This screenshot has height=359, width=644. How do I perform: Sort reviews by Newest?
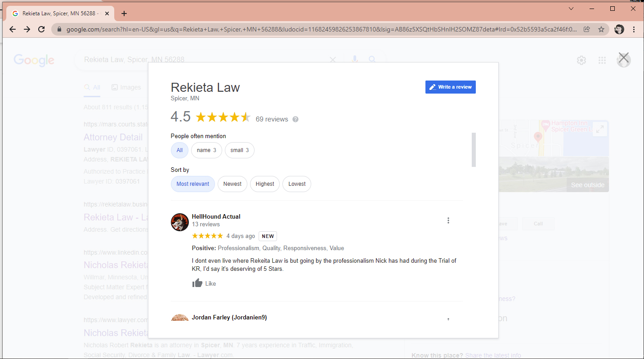pyautogui.click(x=233, y=184)
